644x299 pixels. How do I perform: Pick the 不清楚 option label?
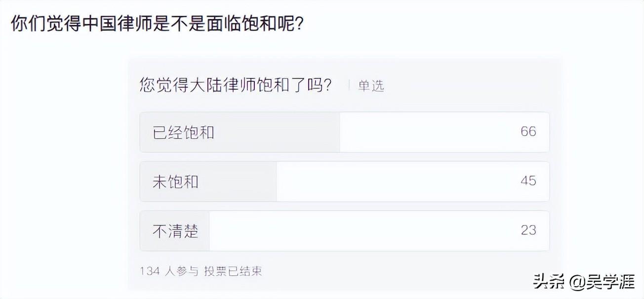tap(175, 231)
